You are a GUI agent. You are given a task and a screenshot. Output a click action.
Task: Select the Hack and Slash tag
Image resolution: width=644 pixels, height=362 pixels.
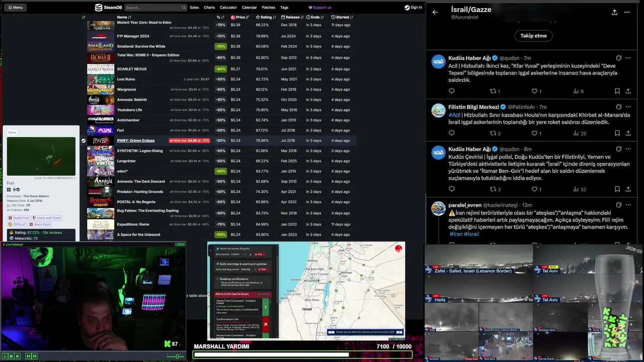pos(47,218)
